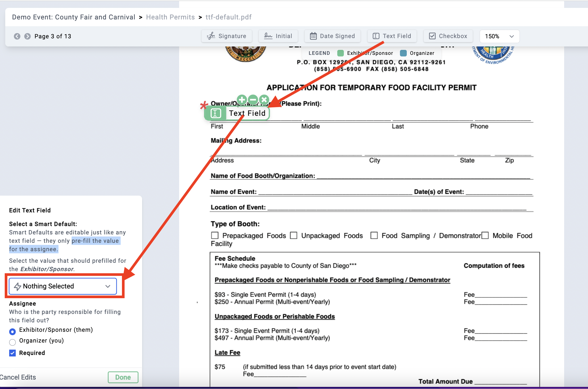Click the lightning bolt icon in dropdown
Image resolution: width=588 pixels, height=389 pixels.
point(17,286)
